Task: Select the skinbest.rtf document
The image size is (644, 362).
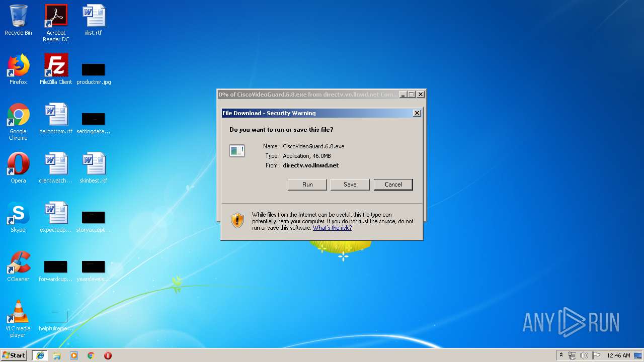Action: click(x=94, y=168)
